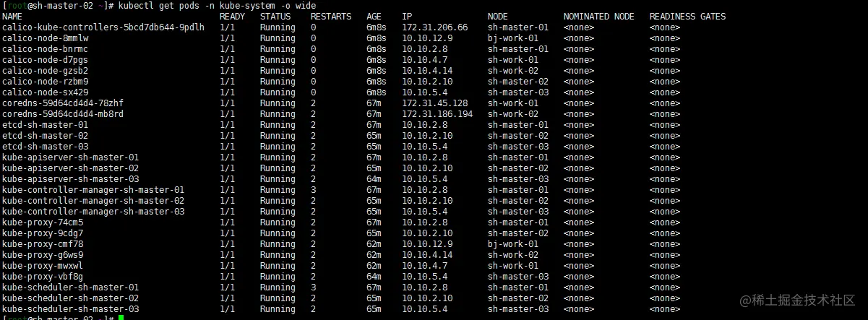Click etcd-sh-master-03 pod name
Screen dimensions: 868x320
46,147
